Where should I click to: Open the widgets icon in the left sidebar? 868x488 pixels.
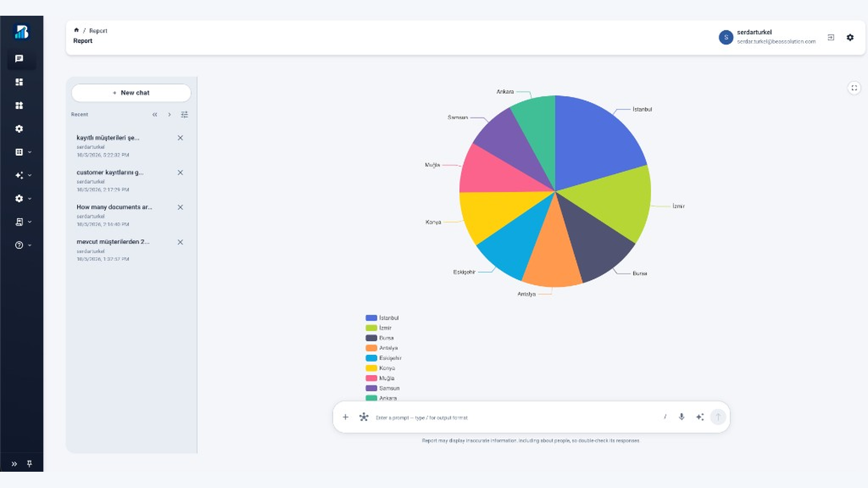pyautogui.click(x=19, y=105)
